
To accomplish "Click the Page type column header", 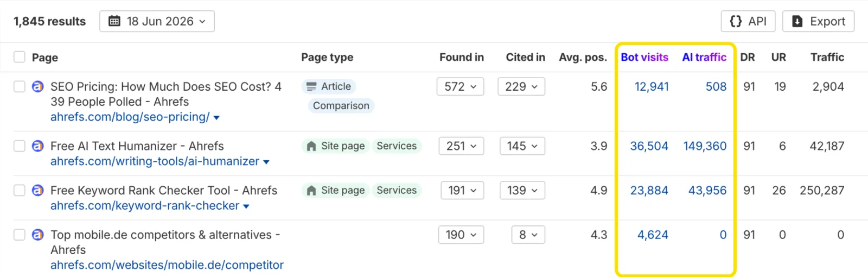I will 327,57.
